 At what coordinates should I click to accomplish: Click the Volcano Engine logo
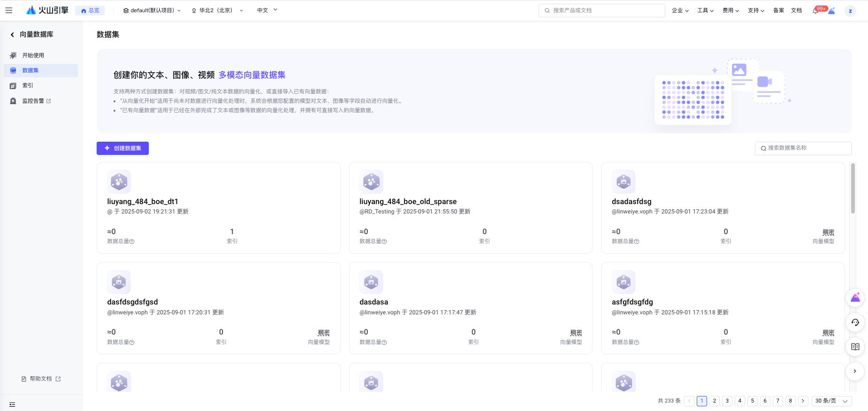click(x=47, y=10)
